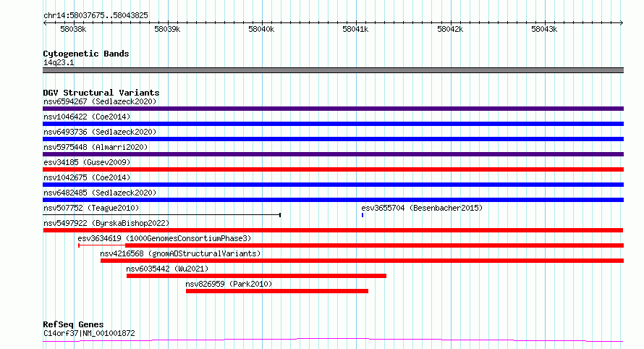Click esv3634619 (1000GenomesConsortiumPhase3) label
This screenshot has height=349, width=644.
point(164,238)
